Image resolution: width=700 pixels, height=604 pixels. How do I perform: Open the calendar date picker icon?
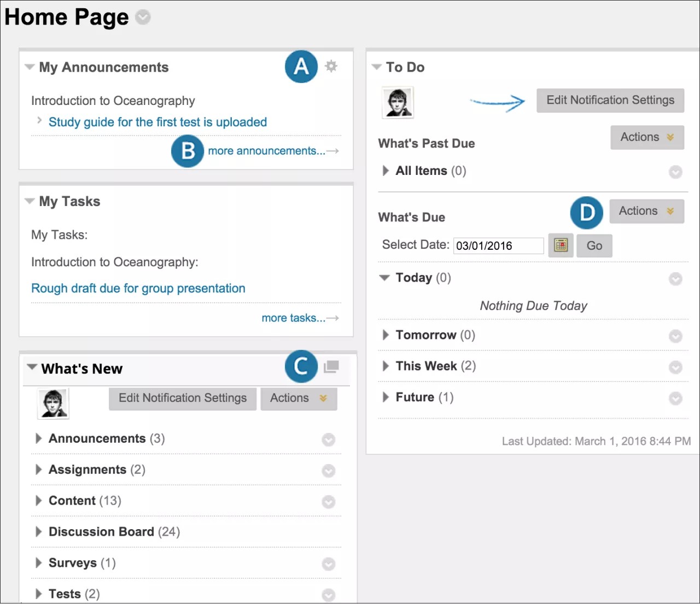click(560, 245)
